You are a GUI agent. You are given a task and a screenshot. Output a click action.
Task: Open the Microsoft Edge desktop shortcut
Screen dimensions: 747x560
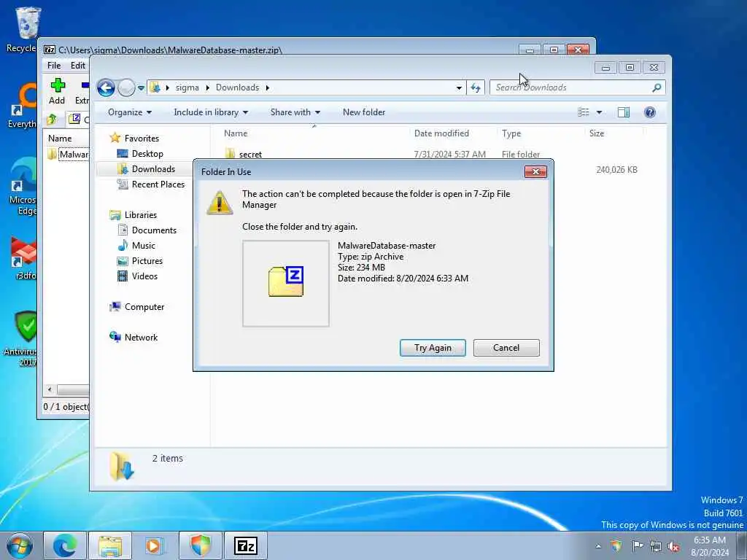[x=23, y=187]
